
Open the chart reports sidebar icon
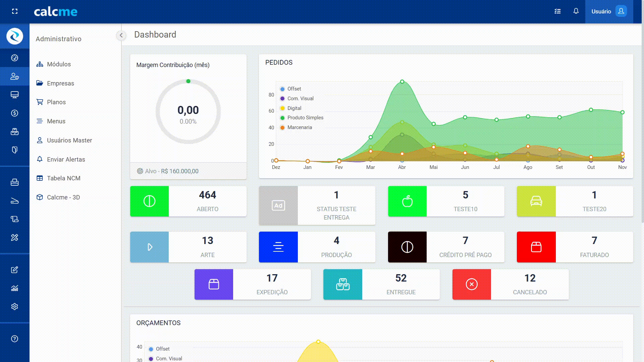[x=14, y=288]
